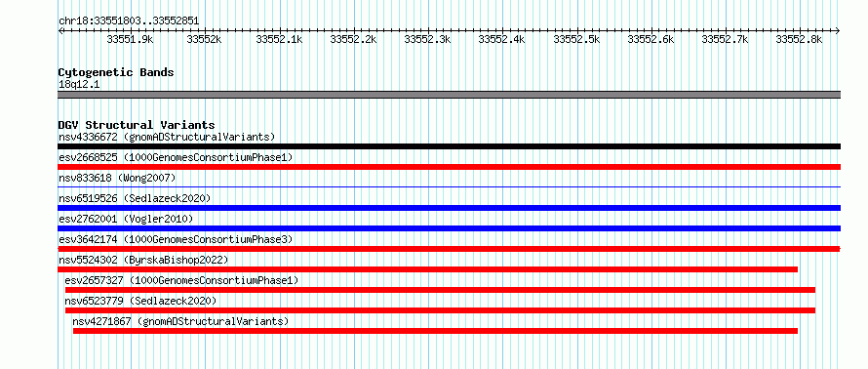Click the red esv2657327 variant bar
This screenshot has height=369, width=868.
pyautogui.click(x=440, y=290)
